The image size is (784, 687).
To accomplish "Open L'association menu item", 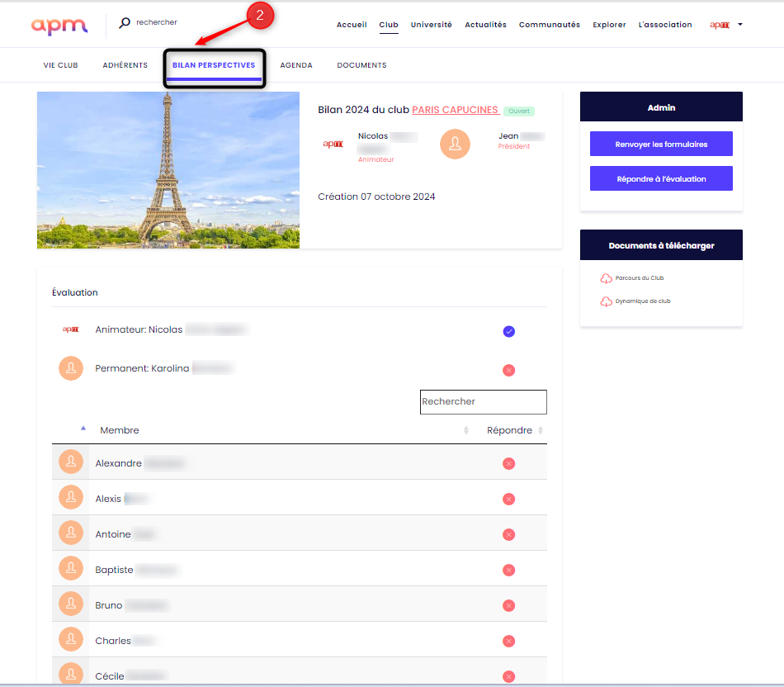I will point(665,25).
